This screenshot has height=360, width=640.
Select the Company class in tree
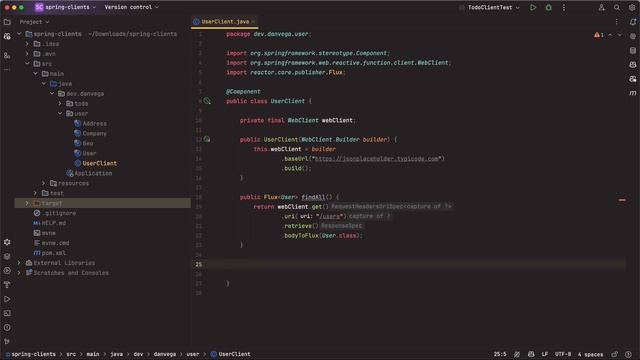tap(94, 133)
